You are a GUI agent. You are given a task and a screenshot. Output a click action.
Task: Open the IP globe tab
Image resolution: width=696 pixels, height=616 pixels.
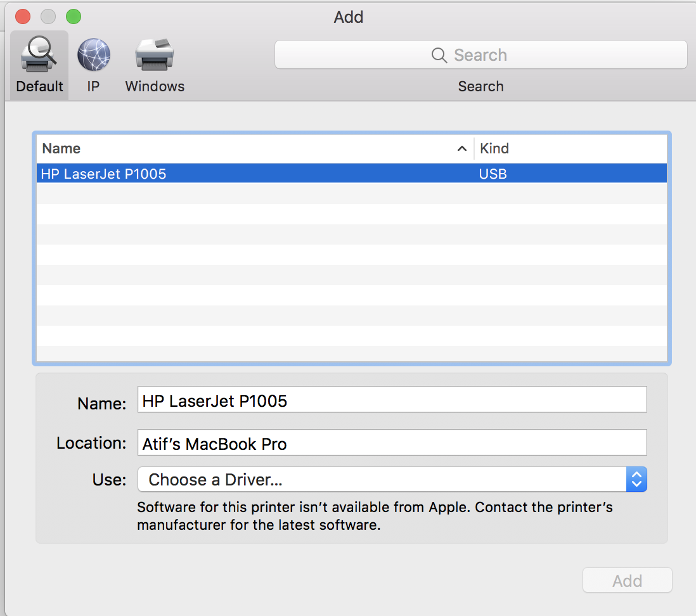point(93,65)
